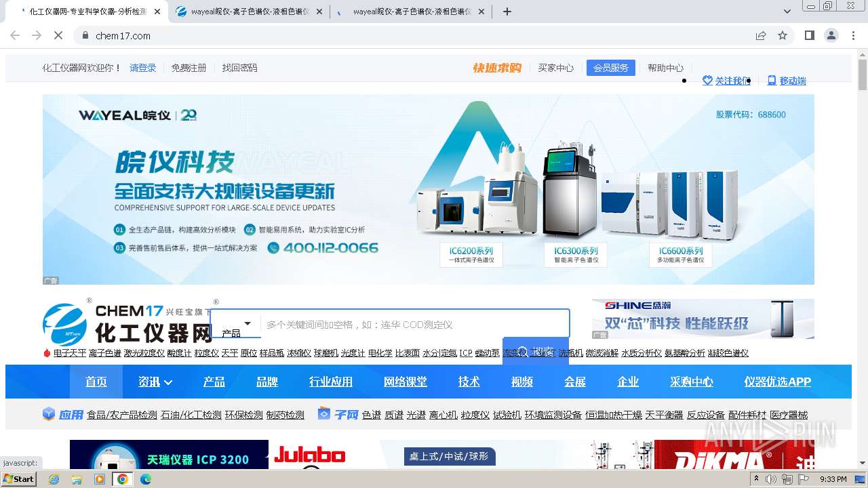Viewport: 868px width, 488px height.
Task: Click keyword search input field
Action: [x=415, y=324]
